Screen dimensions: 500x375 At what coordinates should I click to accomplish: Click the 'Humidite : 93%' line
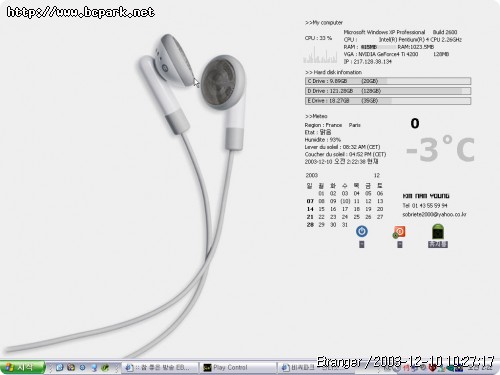coord(323,140)
